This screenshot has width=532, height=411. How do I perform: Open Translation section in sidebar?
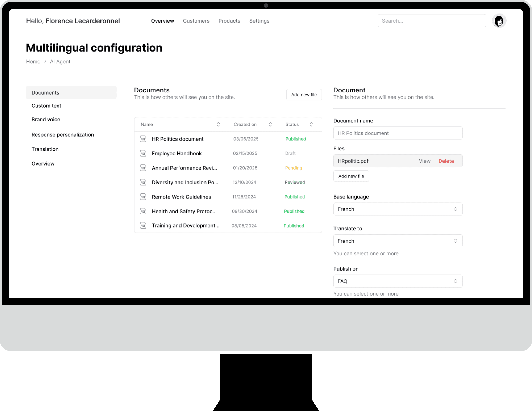pyautogui.click(x=45, y=149)
